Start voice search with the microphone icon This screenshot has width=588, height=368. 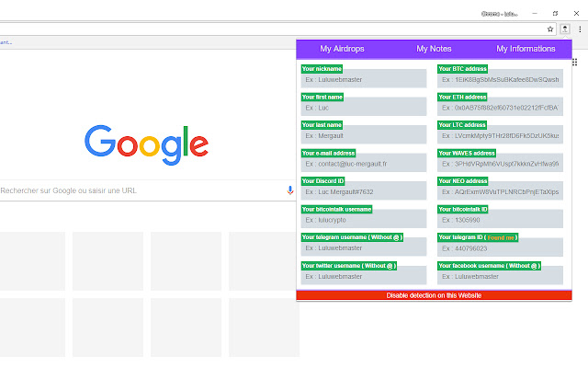click(x=290, y=190)
